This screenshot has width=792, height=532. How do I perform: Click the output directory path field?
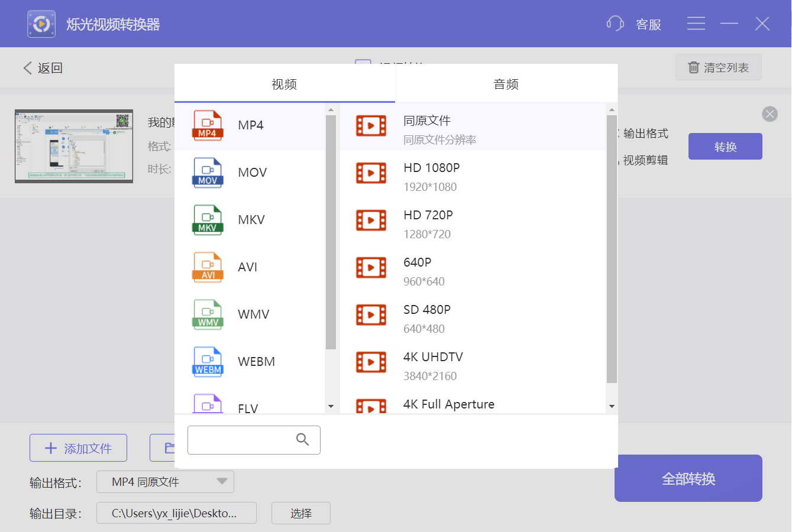click(x=176, y=513)
